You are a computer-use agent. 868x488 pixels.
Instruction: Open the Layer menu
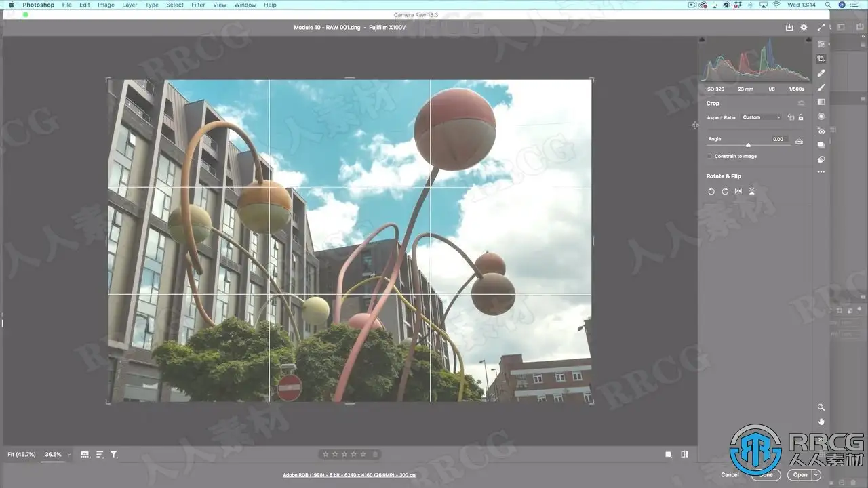click(x=130, y=5)
